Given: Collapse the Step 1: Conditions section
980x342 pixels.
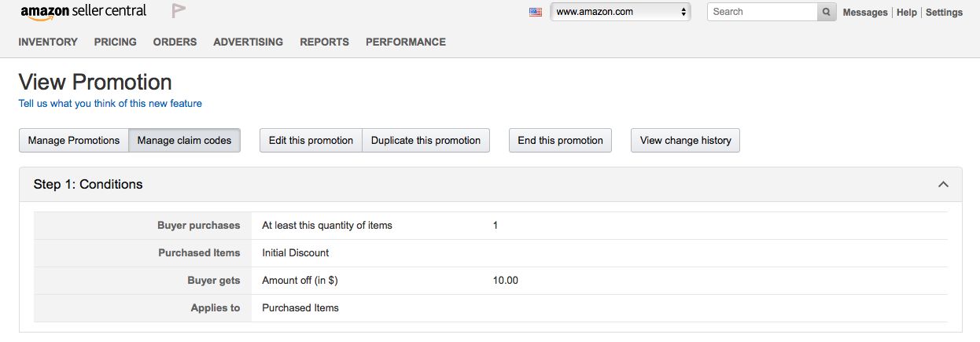Looking at the screenshot, I should click(943, 185).
